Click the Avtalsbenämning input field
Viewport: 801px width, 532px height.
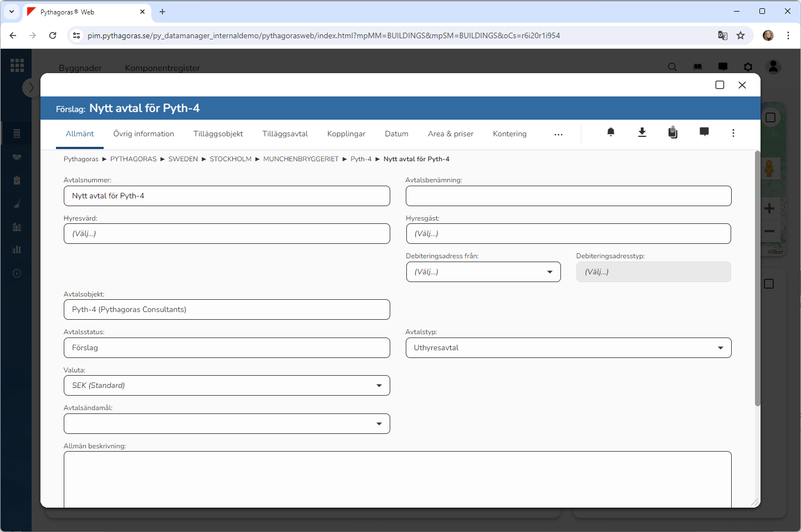(x=568, y=196)
